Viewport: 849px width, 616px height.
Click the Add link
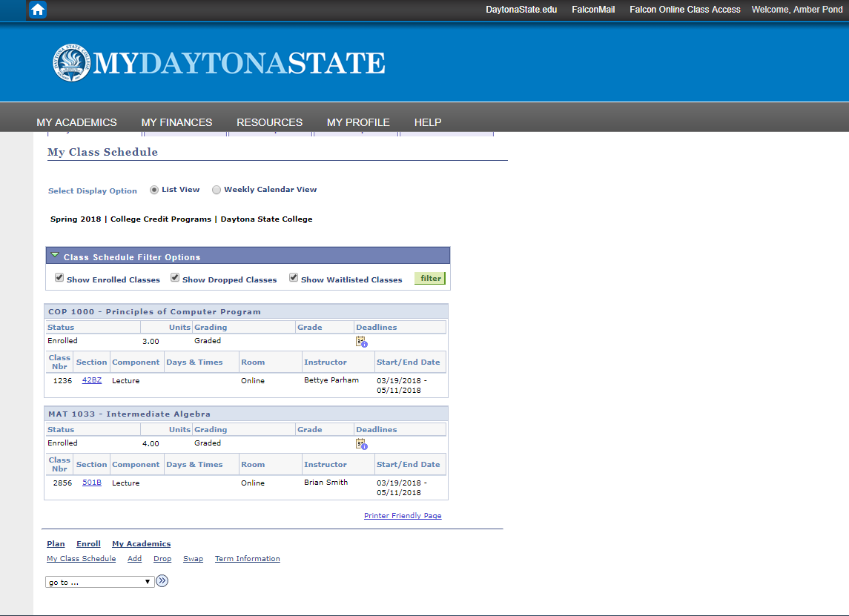(x=134, y=559)
